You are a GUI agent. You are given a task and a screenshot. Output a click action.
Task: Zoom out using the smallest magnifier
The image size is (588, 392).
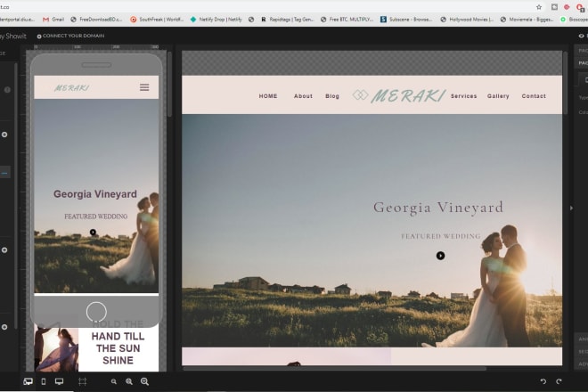click(x=114, y=381)
